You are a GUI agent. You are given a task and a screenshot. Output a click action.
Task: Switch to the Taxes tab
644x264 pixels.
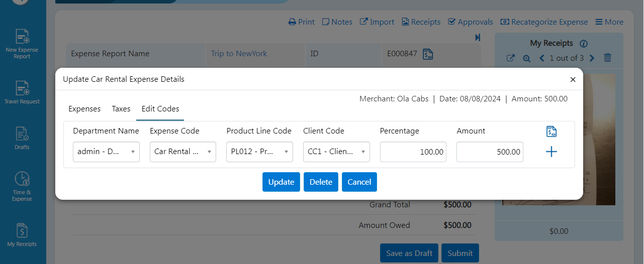click(x=121, y=109)
